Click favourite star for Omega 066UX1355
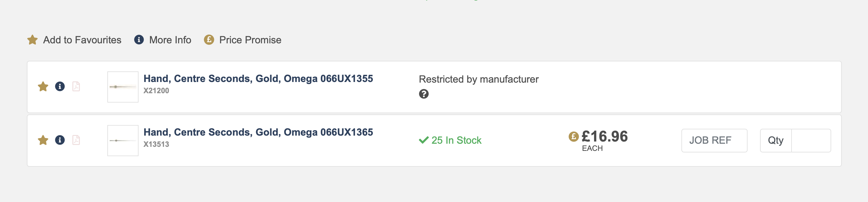The height and width of the screenshot is (202, 868). (x=43, y=87)
